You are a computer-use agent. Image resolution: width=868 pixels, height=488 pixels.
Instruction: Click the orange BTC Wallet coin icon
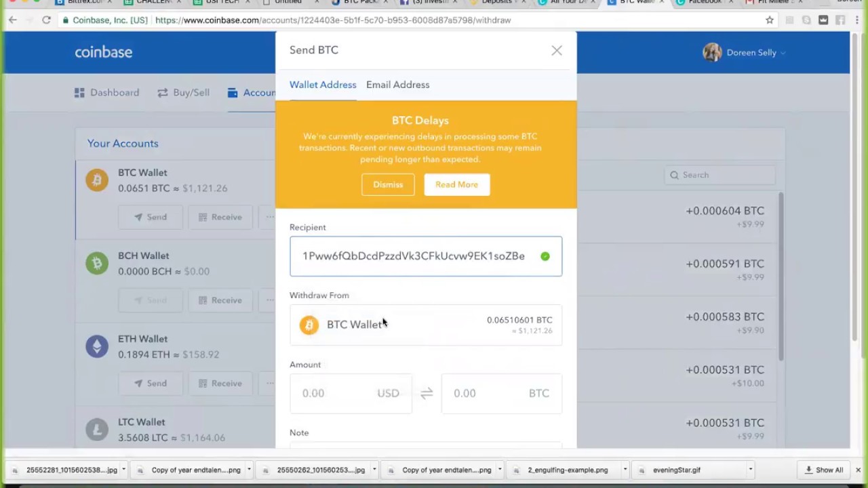[97, 180]
